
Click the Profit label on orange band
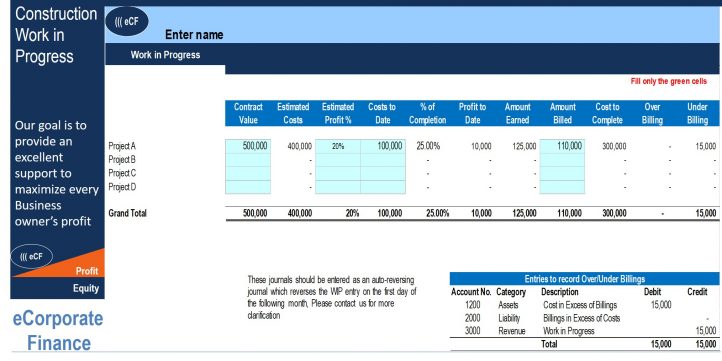pos(87,271)
